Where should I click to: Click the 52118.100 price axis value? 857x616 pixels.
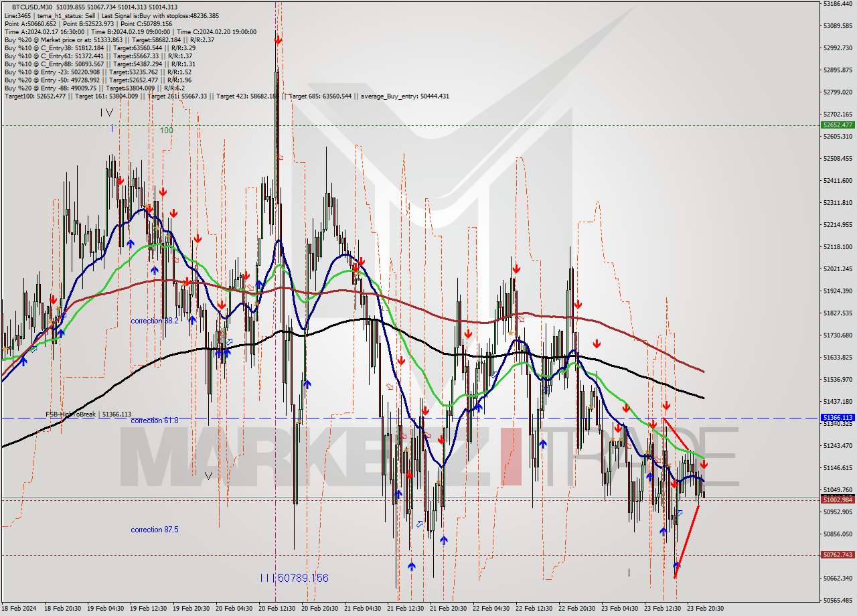click(838, 247)
